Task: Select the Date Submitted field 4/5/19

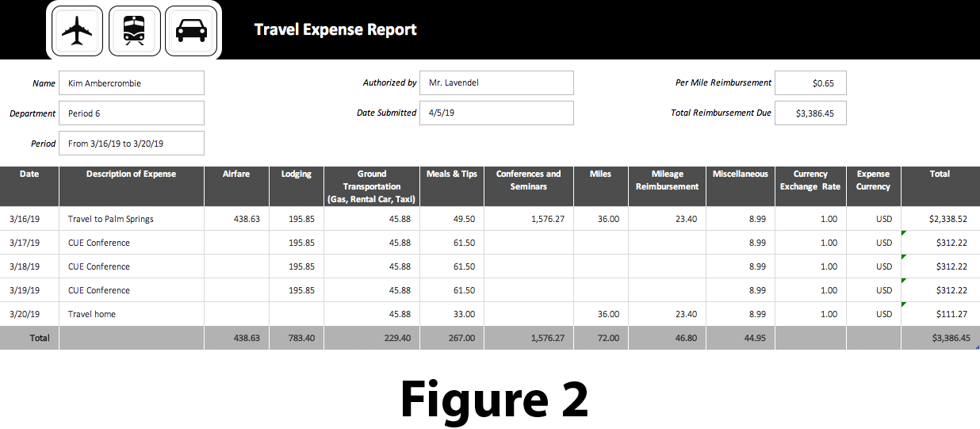Action: coord(496,113)
